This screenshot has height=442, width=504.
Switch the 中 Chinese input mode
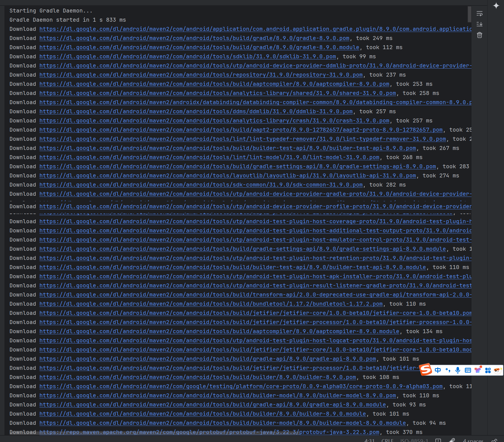[x=438, y=370]
